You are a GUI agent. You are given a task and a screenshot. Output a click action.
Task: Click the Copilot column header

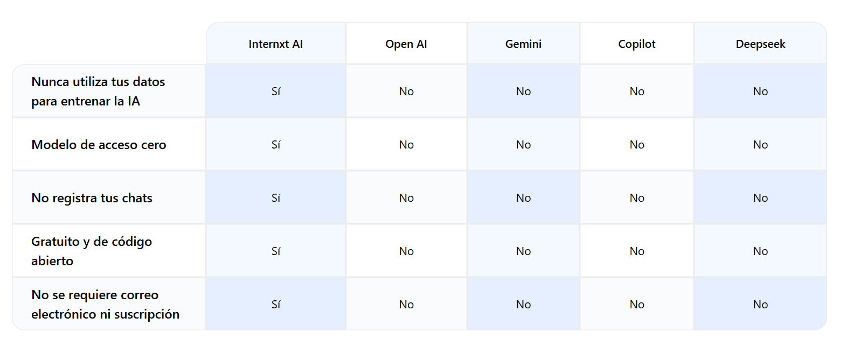[x=636, y=44]
